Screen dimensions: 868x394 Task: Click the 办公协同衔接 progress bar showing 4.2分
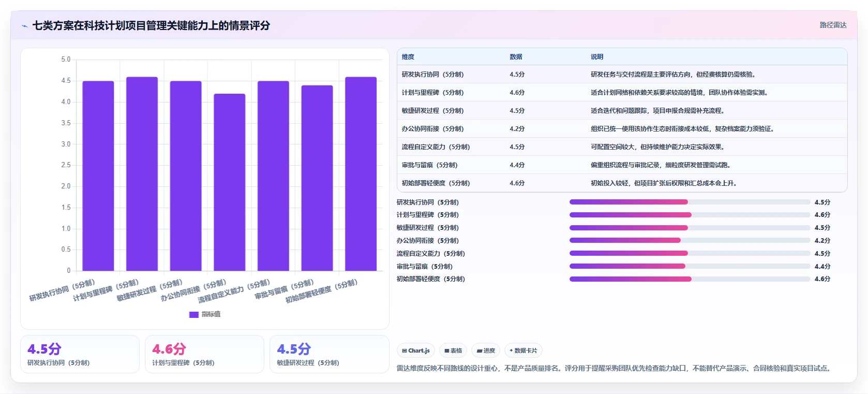[690, 240]
